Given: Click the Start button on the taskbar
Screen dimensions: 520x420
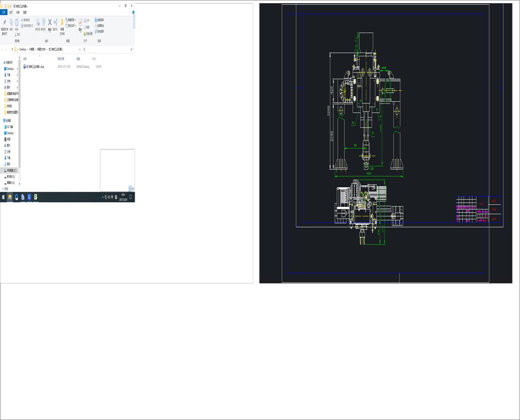Looking at the screenshot, I should point(3,197).
